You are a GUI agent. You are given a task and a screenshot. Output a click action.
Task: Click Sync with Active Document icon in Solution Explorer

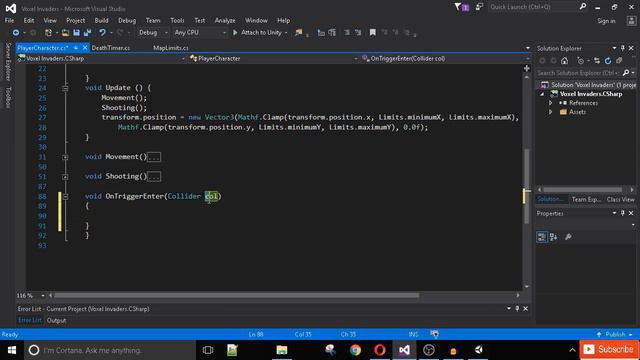click(x=597, y=61)
